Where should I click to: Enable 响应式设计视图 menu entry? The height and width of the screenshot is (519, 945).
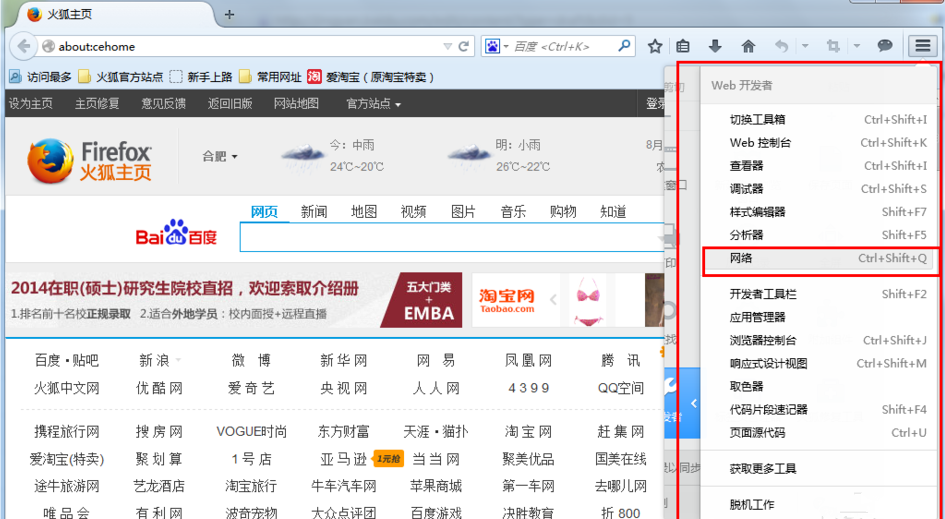click(820, 363)
